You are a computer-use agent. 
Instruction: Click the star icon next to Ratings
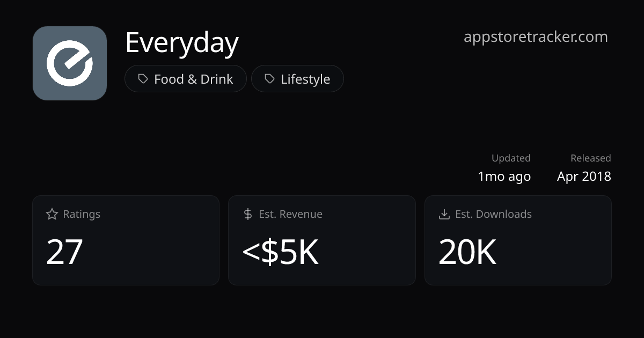click(x=52, y=214)
